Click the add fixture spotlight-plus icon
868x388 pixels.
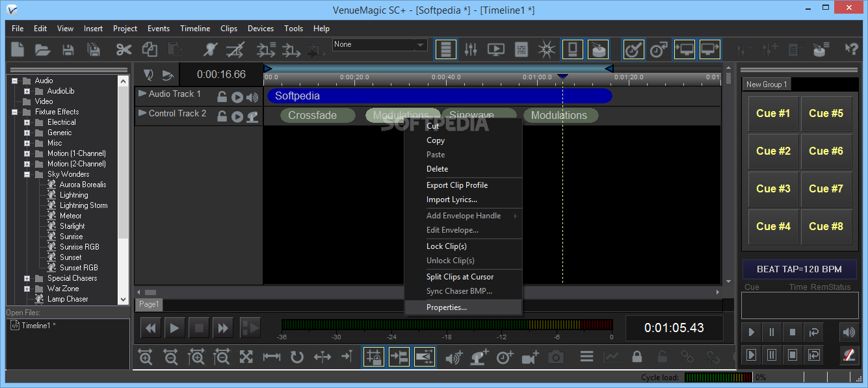[479, 357]
